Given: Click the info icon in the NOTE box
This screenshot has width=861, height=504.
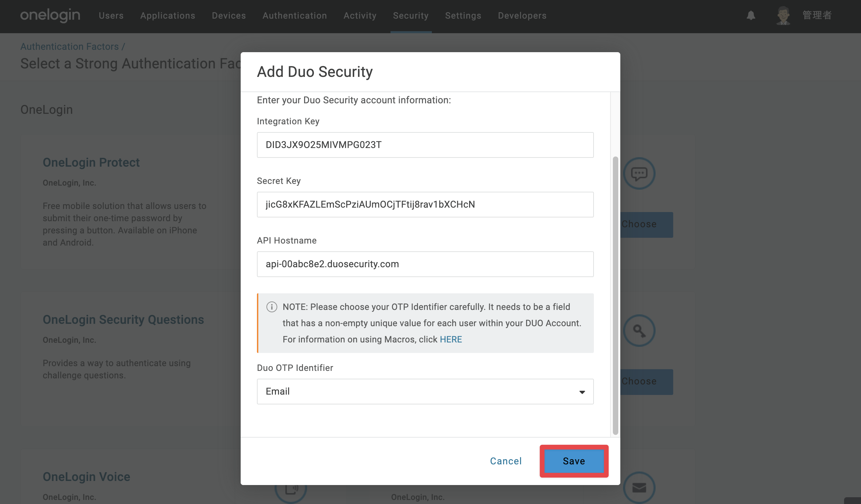Looking at the screenshot, I should click(x=272, y=307).
